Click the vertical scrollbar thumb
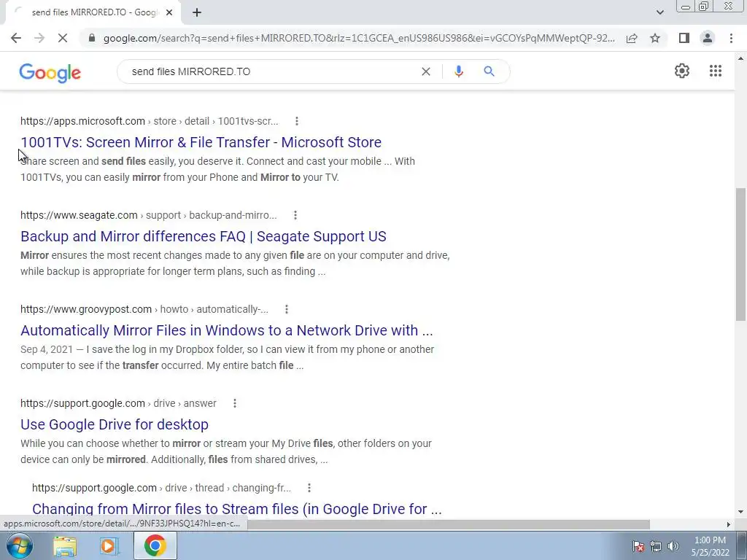The height and width of the screenshot is (560, 747). (x=740, y=254)
